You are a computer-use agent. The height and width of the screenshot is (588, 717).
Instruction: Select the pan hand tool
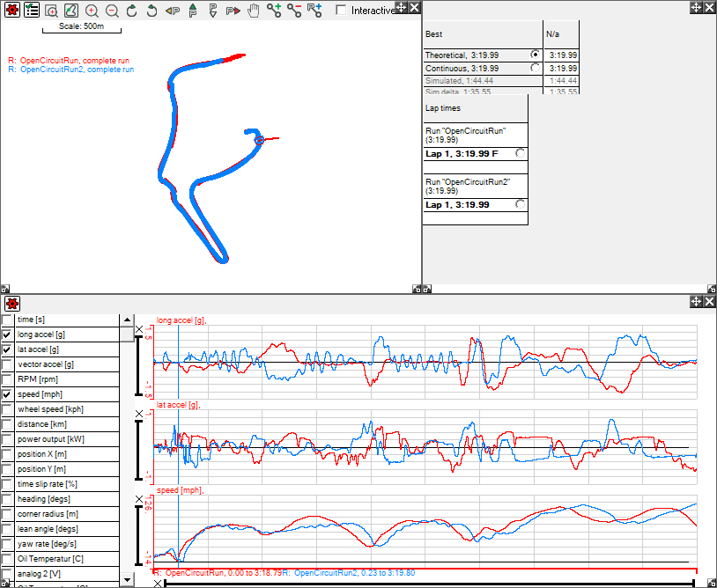(254, 11)
